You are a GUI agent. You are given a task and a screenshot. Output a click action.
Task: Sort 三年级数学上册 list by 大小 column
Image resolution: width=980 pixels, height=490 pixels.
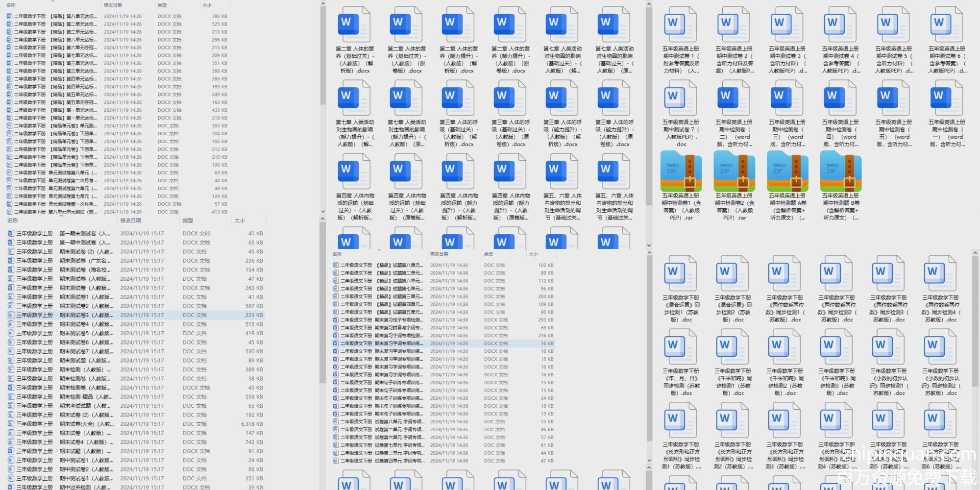click(240, 220)
